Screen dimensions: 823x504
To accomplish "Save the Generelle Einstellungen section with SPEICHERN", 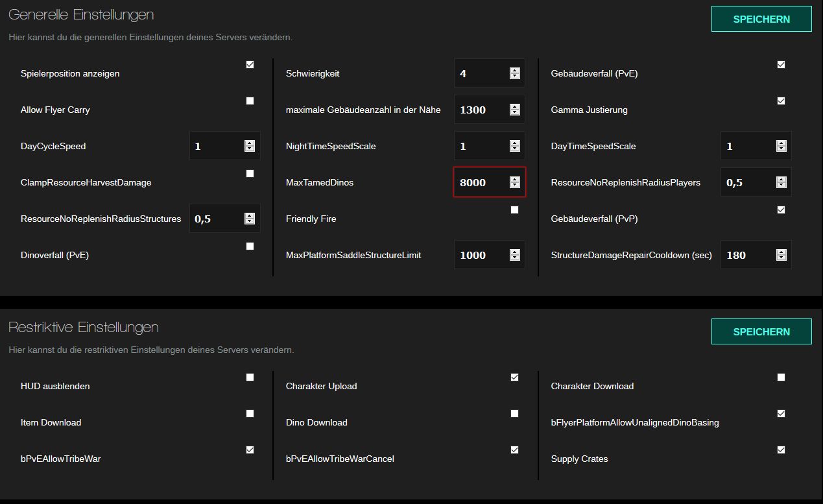I will click(761, 19).
